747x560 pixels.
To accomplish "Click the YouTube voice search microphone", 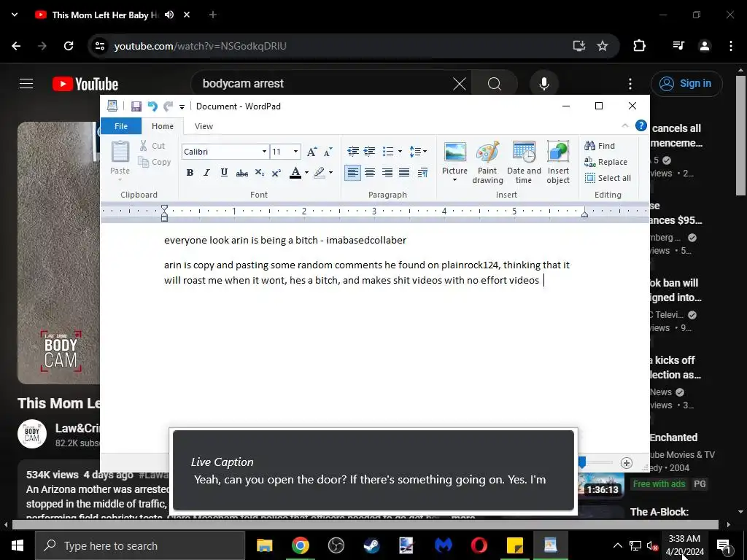I will click(544, 84).
